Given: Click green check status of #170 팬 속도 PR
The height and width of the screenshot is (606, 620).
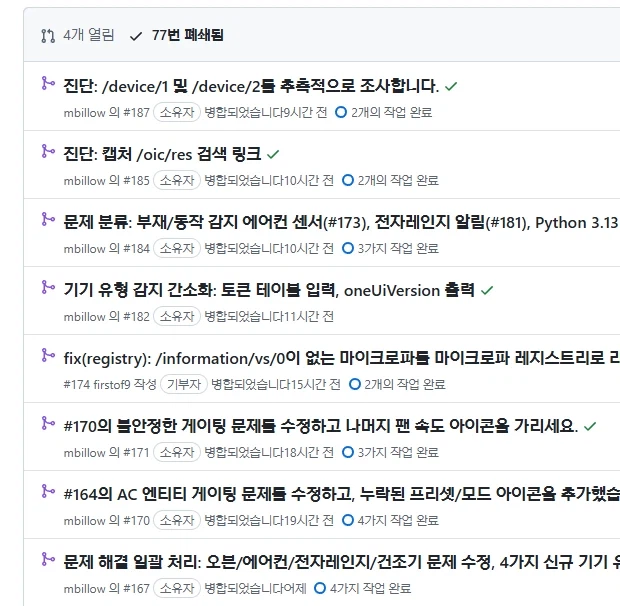Looking at the screenshot, I should (590, 426).
